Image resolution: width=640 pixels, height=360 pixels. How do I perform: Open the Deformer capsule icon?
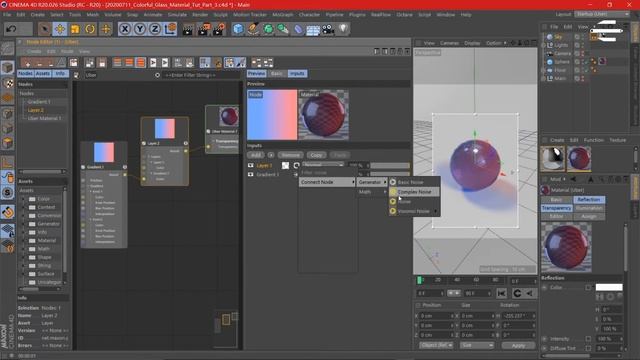click(x=298, y=29)
